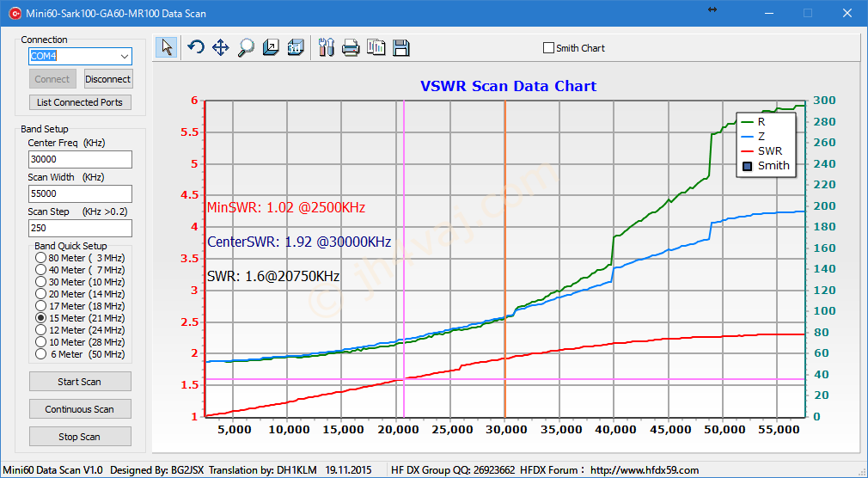Viewport: 868px width, 478px height.
Task: Select 80 Meter (3 MHz) band
Action: tap(40, 258)
